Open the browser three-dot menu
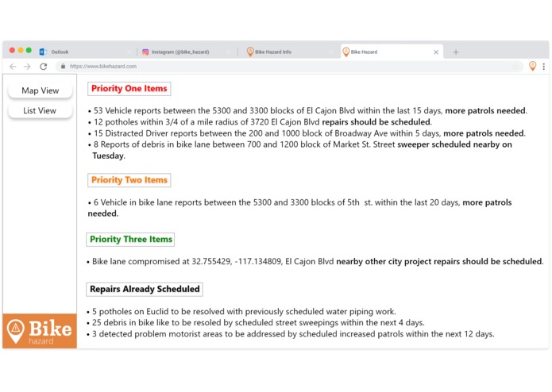 point(544,67)
